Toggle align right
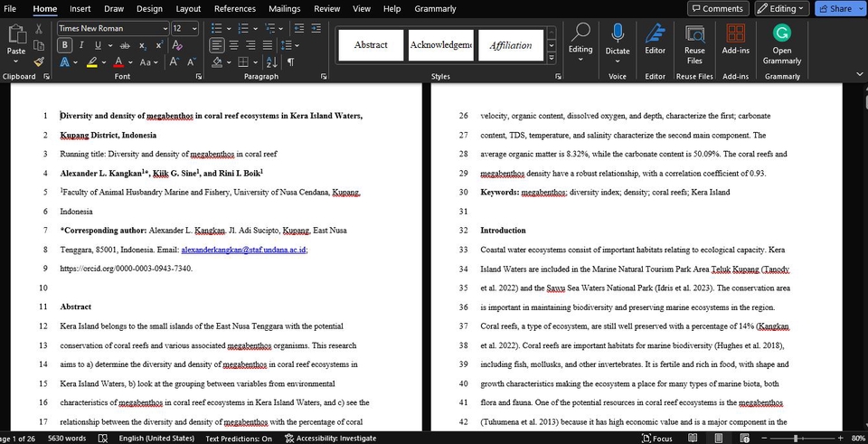 (250, 45)
